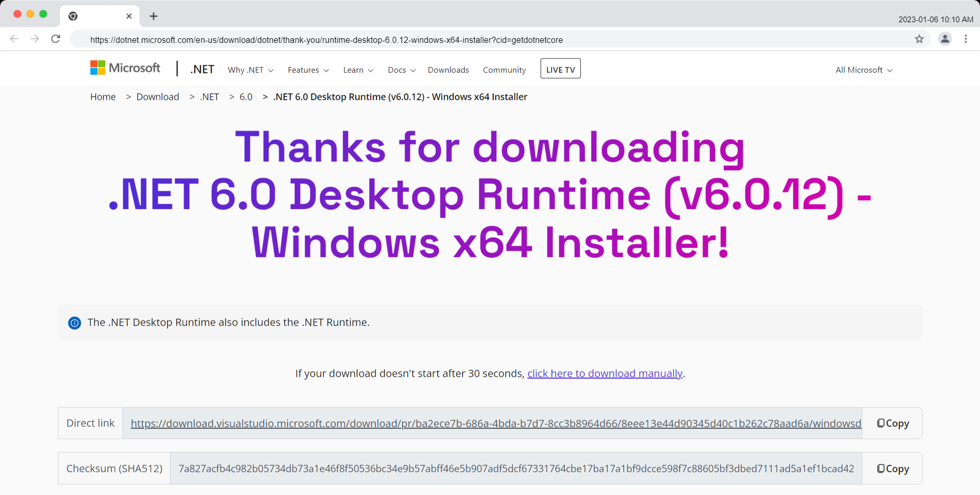Copy the direct link
This screenshot has height=495, width=980.
click(x=893, y=423)
